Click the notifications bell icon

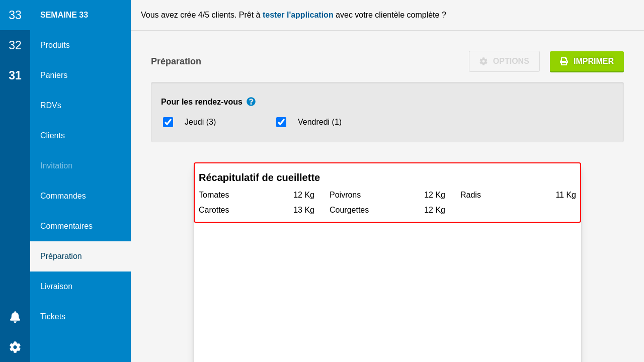(15, 317)
